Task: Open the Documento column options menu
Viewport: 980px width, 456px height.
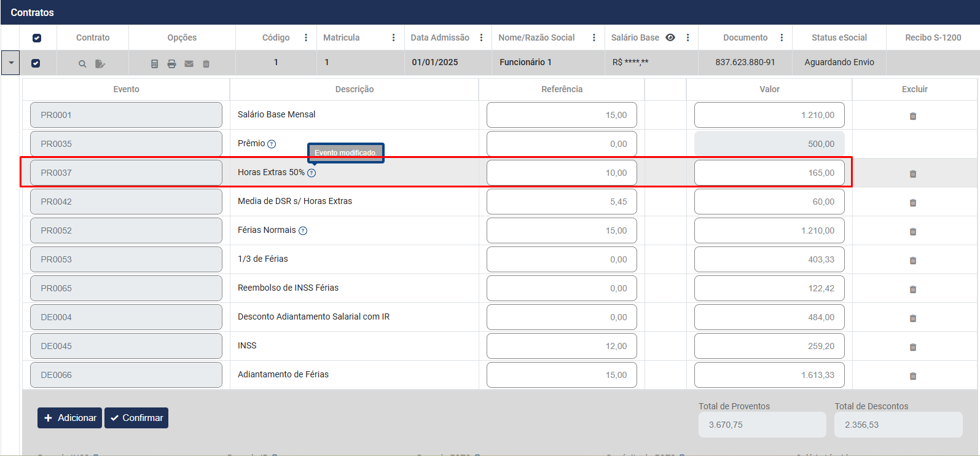Action: pos(782,37)
